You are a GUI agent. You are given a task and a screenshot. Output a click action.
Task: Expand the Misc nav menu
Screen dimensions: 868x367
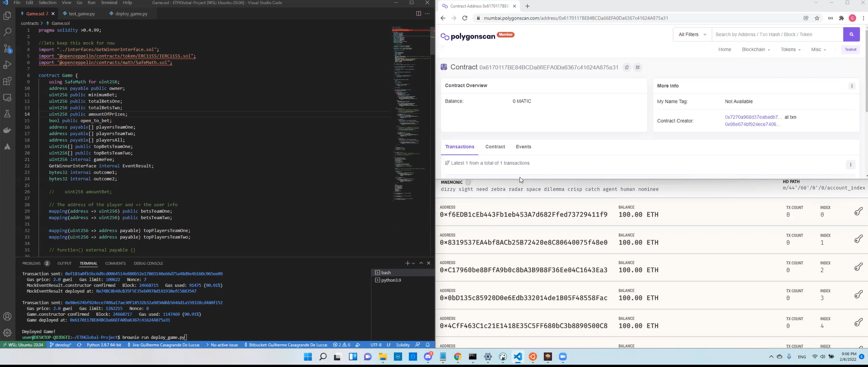coord(818,49)
